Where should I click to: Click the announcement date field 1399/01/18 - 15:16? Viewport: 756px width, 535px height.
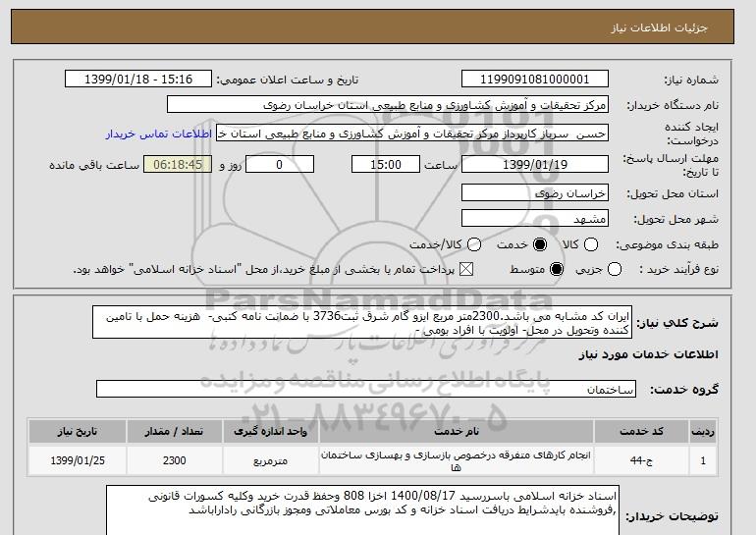tap(138, 80)
